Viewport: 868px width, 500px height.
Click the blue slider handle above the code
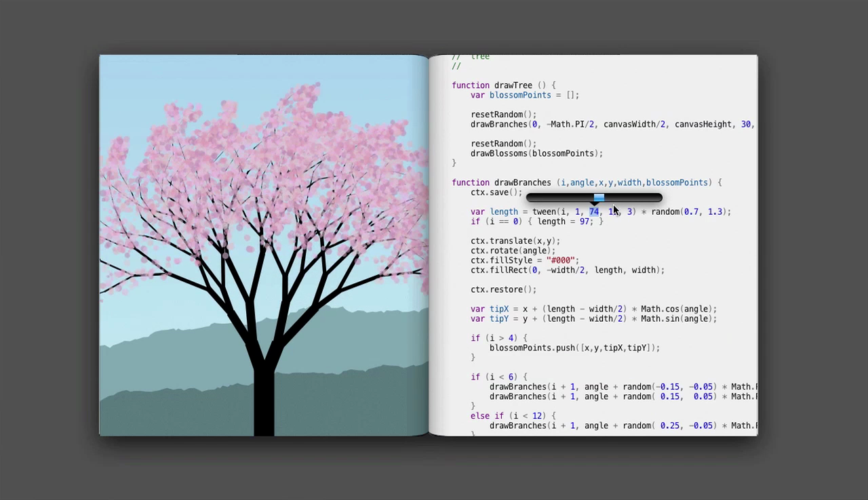(599, 198)
